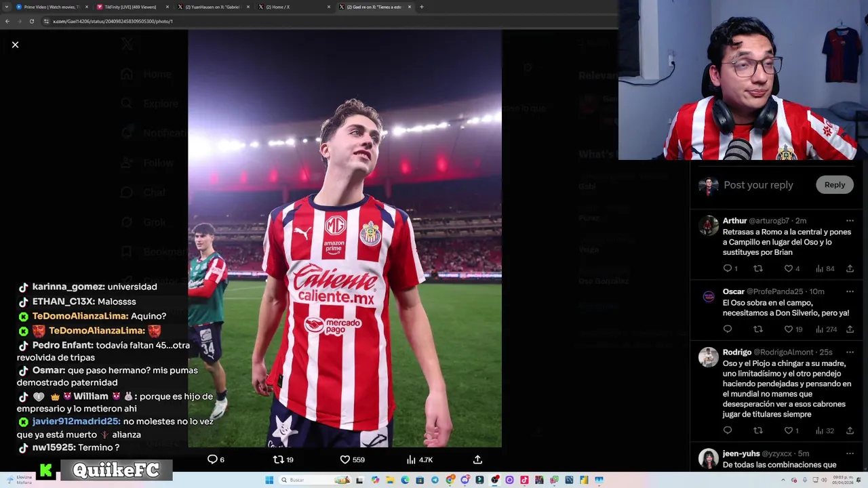Open a new browser tab
This screenshot has width=868, height=488.
tap(422, 7)
